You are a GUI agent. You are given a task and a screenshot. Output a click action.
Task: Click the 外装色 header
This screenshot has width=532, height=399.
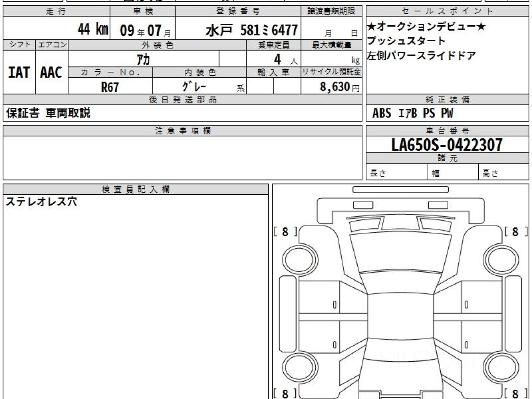pyautogui.click(x=157, y=45)
